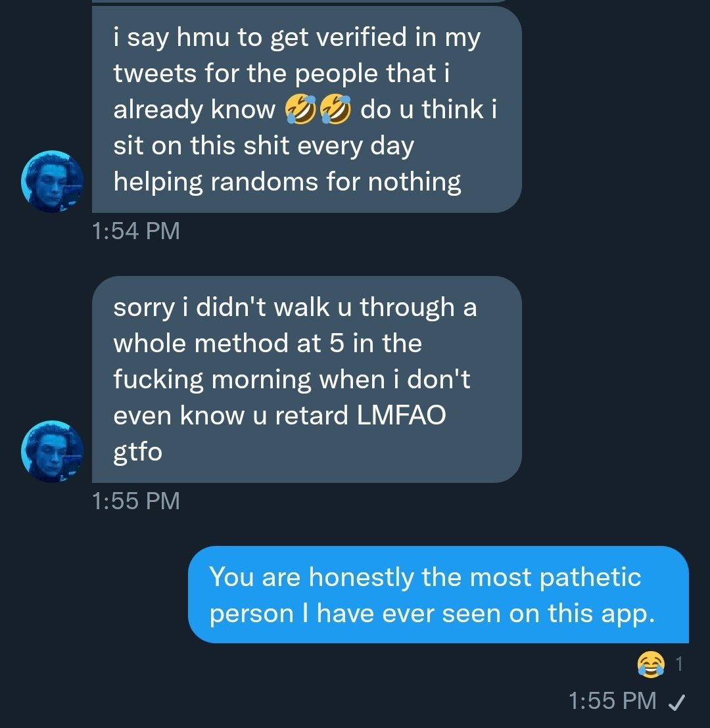Click the word 'gtfo' in the gray bubble
Viewport: 710px width, 728px height.
137,452
